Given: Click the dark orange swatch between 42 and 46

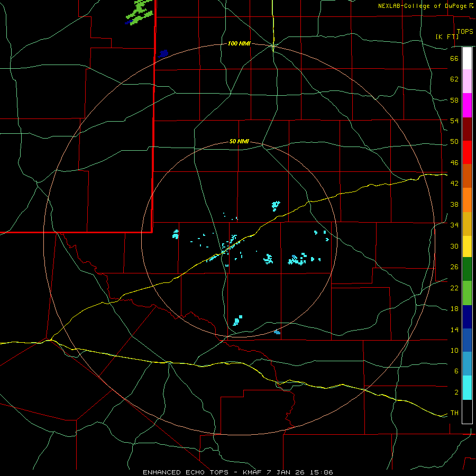Looking at the screenshot, I should [467, 176].
